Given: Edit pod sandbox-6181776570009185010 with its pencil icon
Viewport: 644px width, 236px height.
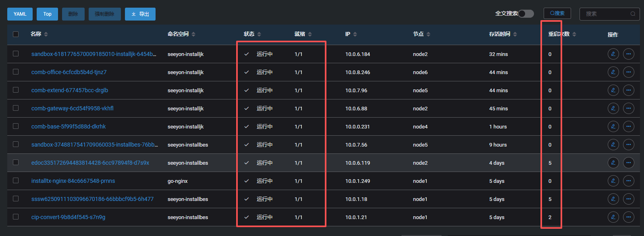Looking at the screenshot, I should click(613, 54).
